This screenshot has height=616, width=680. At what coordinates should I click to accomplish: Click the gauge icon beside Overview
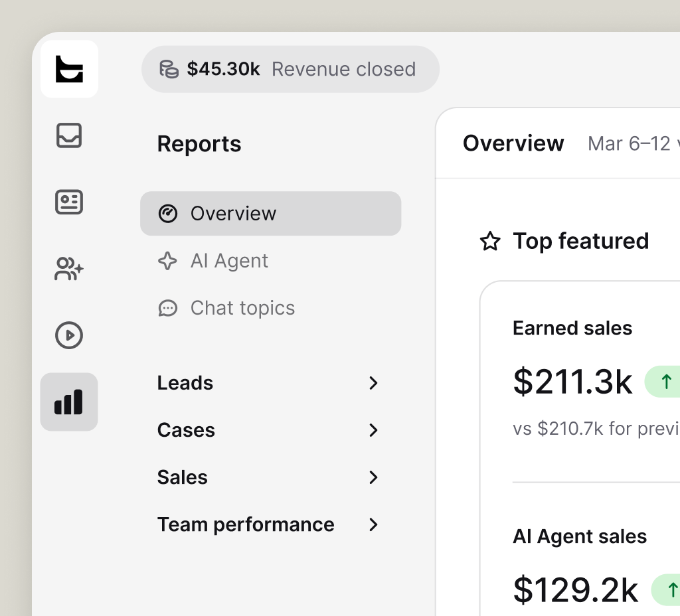pos(168,214)
